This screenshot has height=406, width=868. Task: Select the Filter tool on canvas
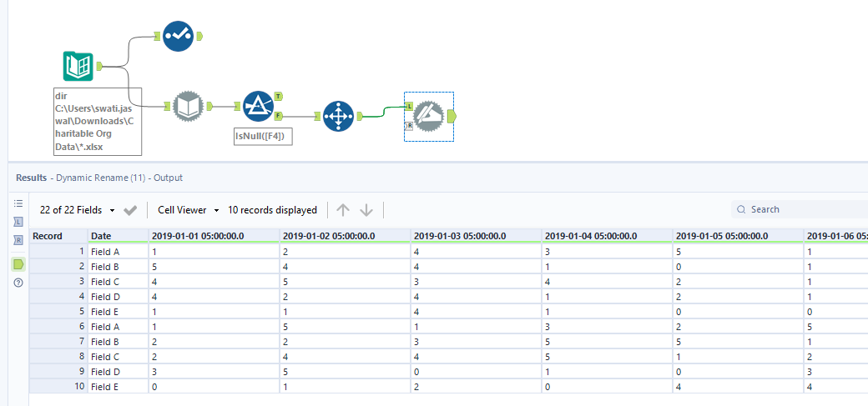click(x=258, y=106)
